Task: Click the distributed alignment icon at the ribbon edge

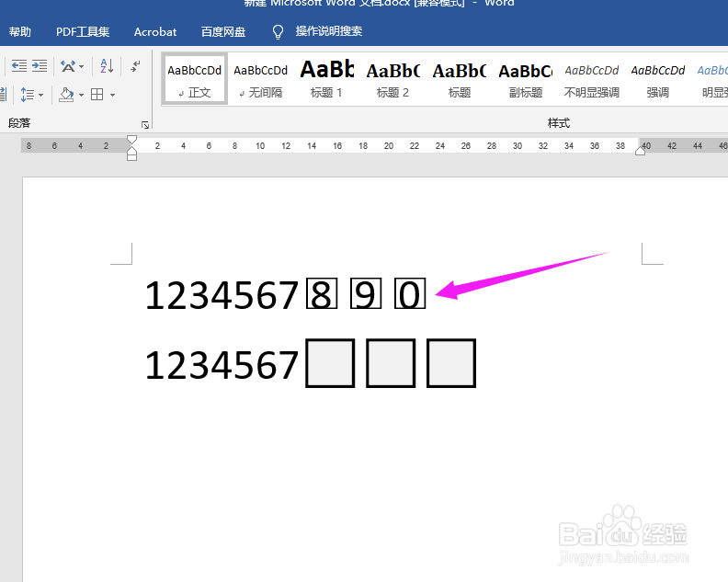Action: [3, 95]
